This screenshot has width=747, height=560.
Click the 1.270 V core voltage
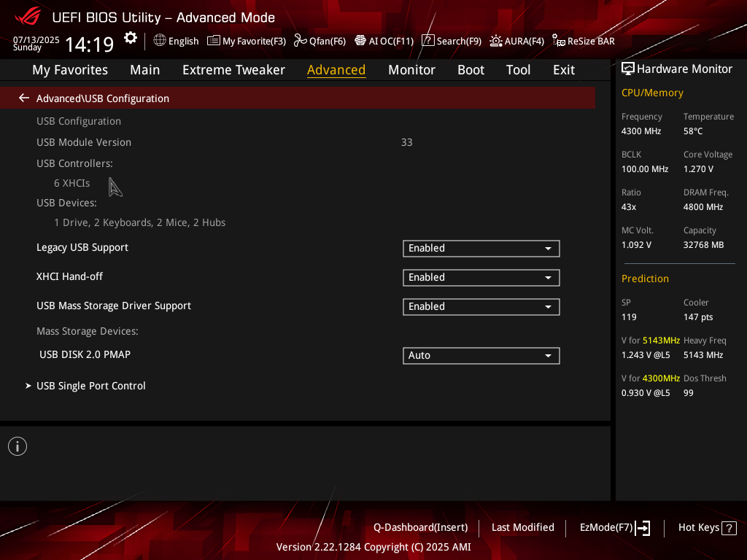(x=698, y=169)
